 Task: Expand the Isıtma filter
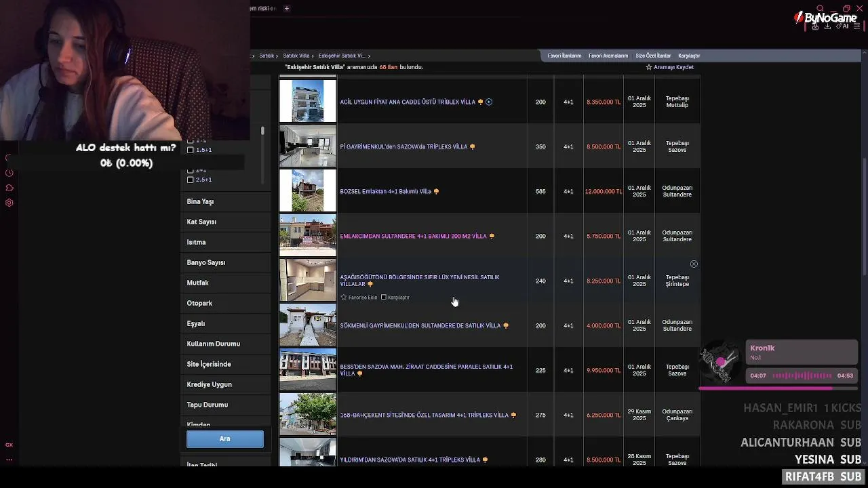pos(226,242)
